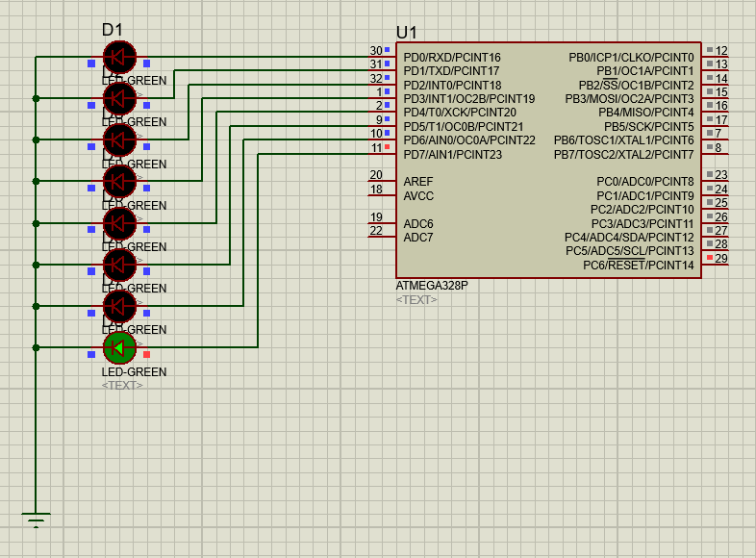Click pin label PD1/TXD/PCINT17
The image size is (756, 558).
[x=451, y=71]
